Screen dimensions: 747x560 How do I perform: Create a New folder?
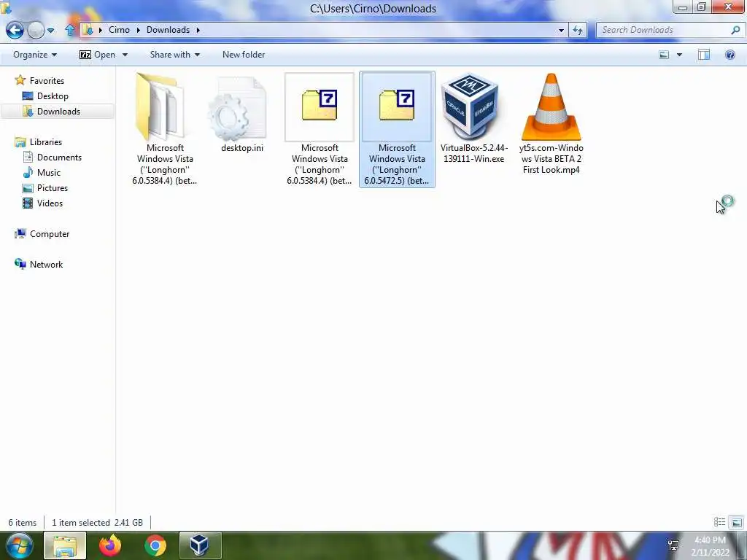click(x=244, y=55)
